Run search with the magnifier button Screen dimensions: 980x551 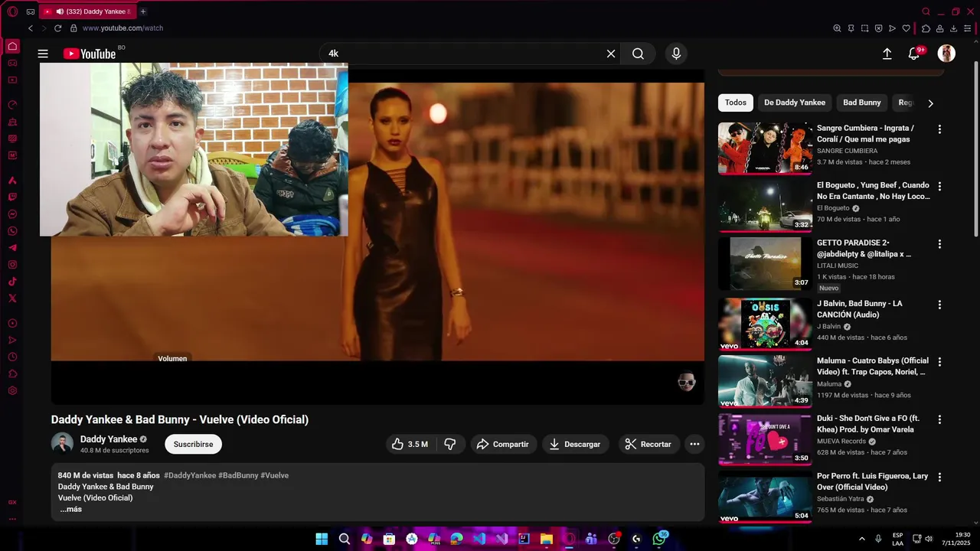(638, 54)
